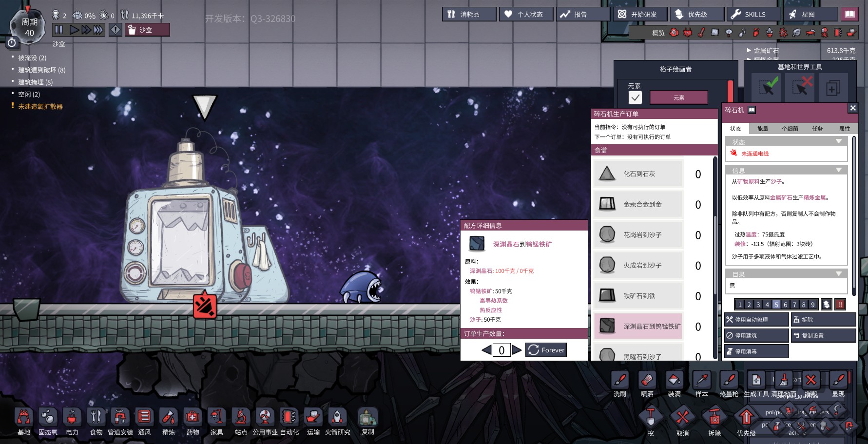Click the purple 元素 button in 格子绘画者
Screen dimensions: 868x444
point(679,97)
